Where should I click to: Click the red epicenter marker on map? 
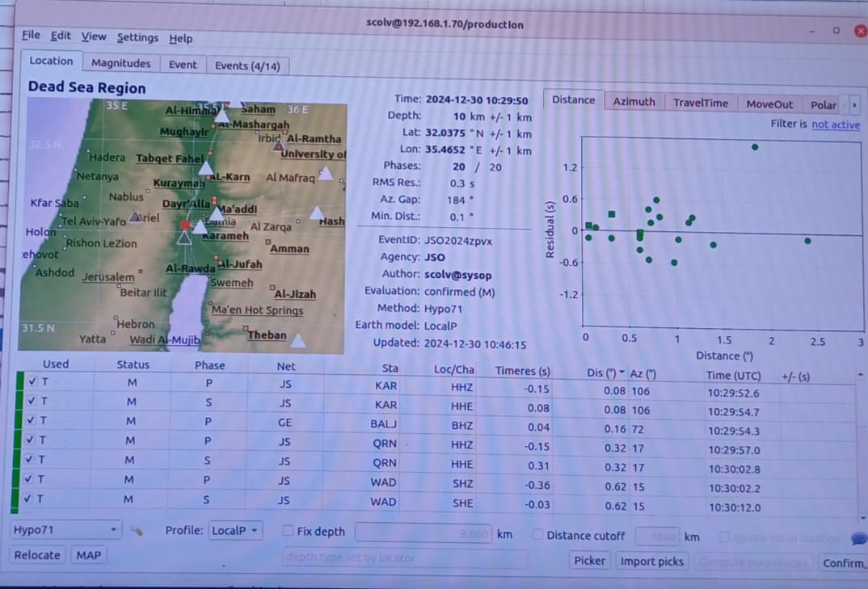[x=185, y=225]
